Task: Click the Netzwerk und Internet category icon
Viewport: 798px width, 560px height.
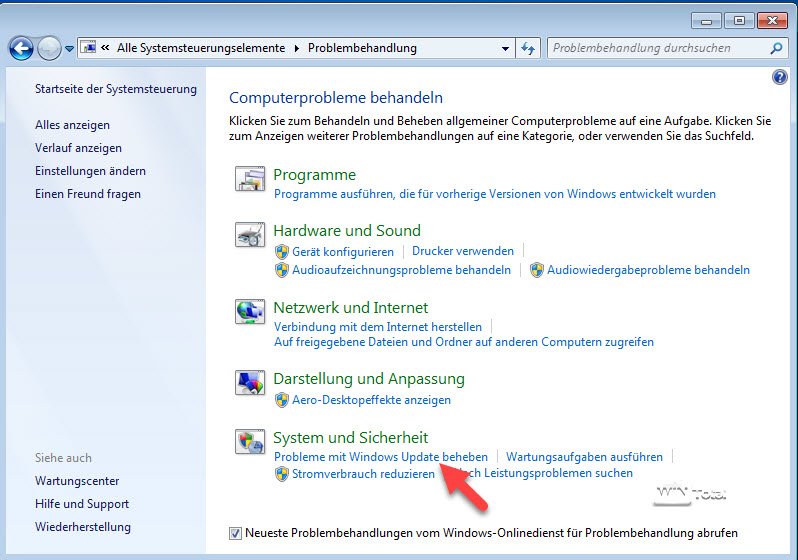Action: [x=250, y=312]
